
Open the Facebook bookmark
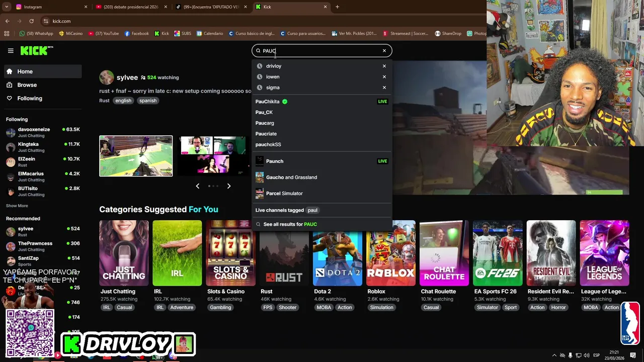136,34
